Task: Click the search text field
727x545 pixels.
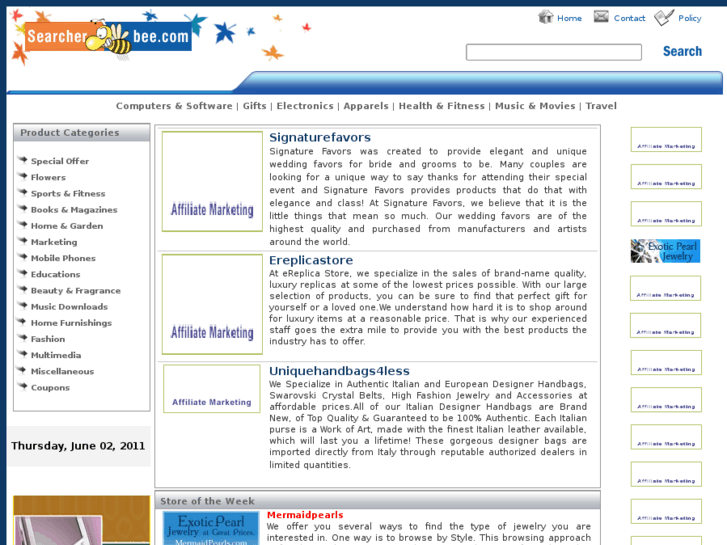Action: 554,52
